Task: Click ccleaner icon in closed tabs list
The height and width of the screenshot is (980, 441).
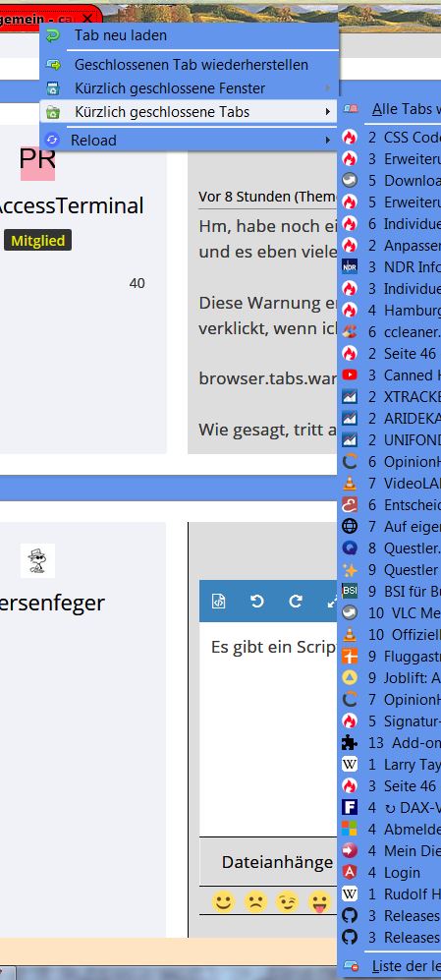Action: (x=350, y=332)
